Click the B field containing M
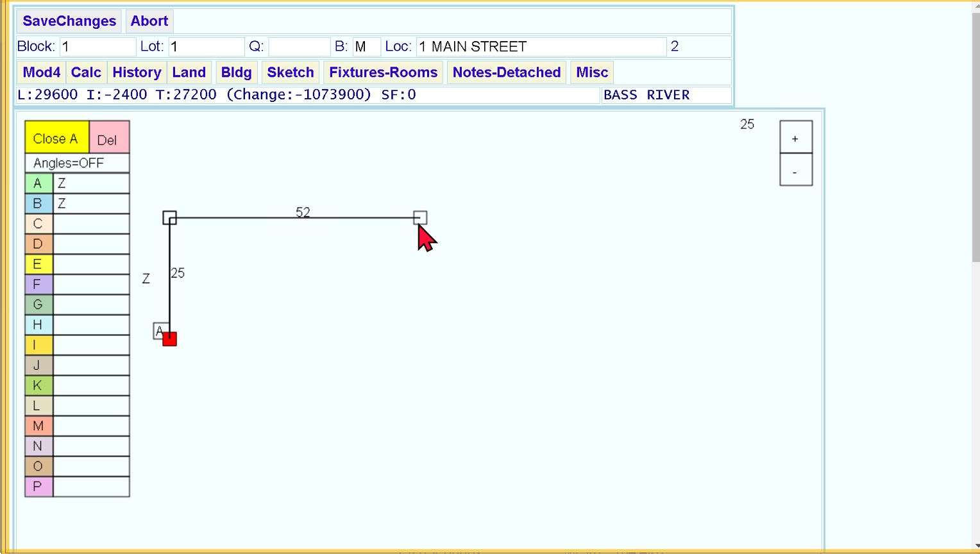The image size is (980, 554). 366,47
